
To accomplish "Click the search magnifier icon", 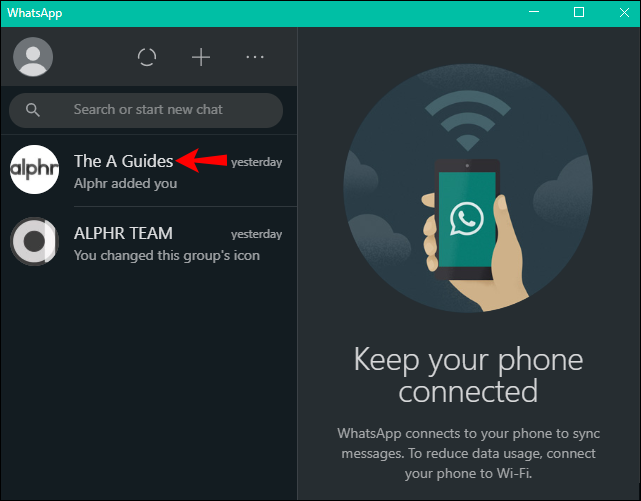I will click(x=33, y=110).
